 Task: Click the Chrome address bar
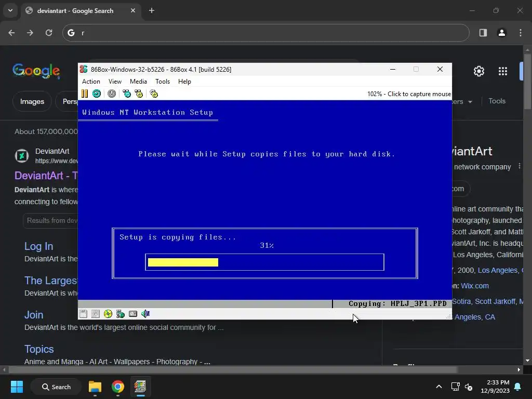(x=265, y=33)
